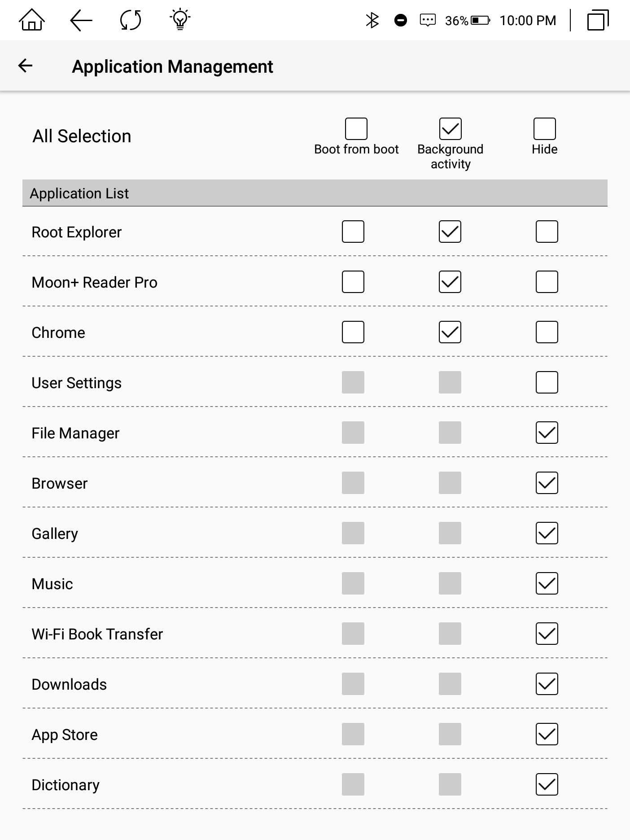Image resolution: width=630 pixels, height=840 pixels.
Task: Open the frontlight bulb icon
Action: click(180, 20)
